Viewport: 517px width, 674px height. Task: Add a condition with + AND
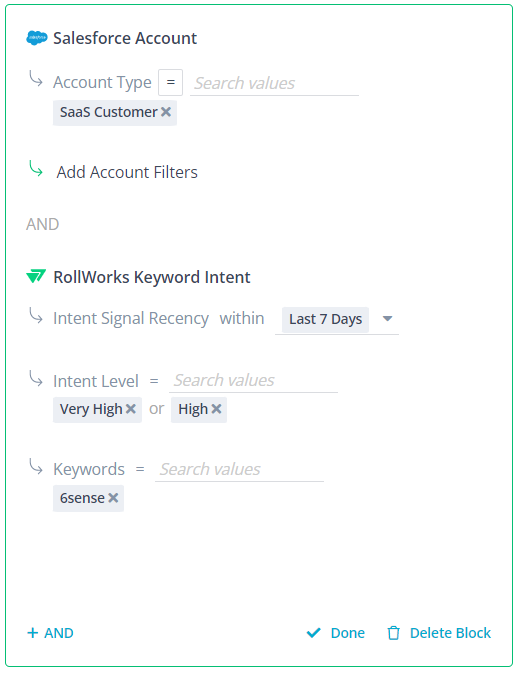pos(50,633)
